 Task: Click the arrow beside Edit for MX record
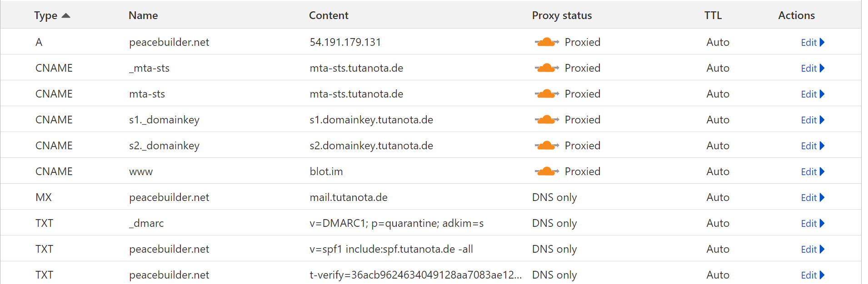[822, 197]
